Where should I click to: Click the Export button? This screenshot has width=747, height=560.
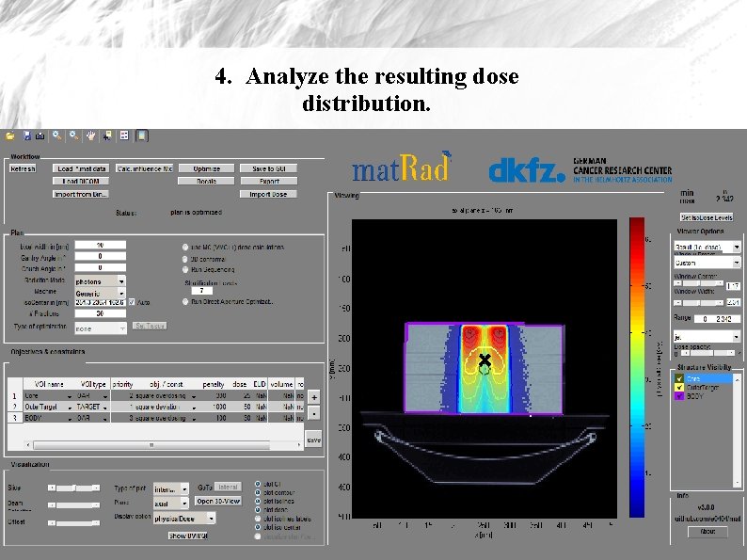tap(269, 181)
